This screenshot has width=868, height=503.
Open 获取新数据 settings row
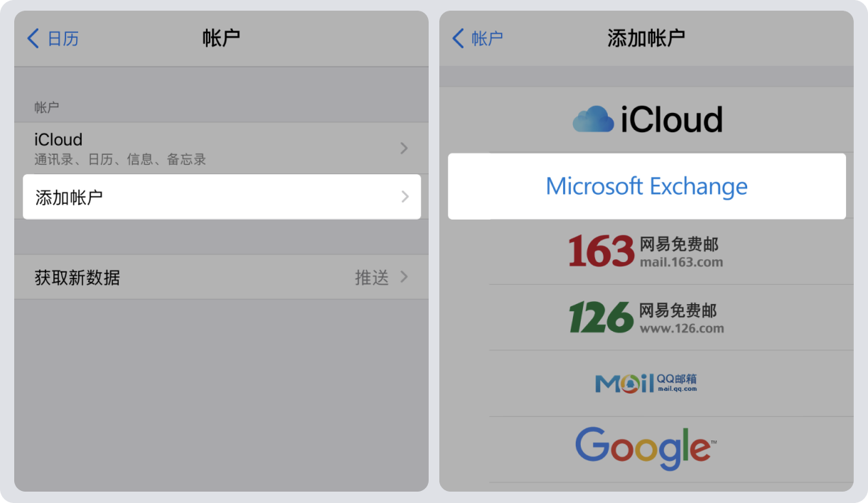pos(222,277)
